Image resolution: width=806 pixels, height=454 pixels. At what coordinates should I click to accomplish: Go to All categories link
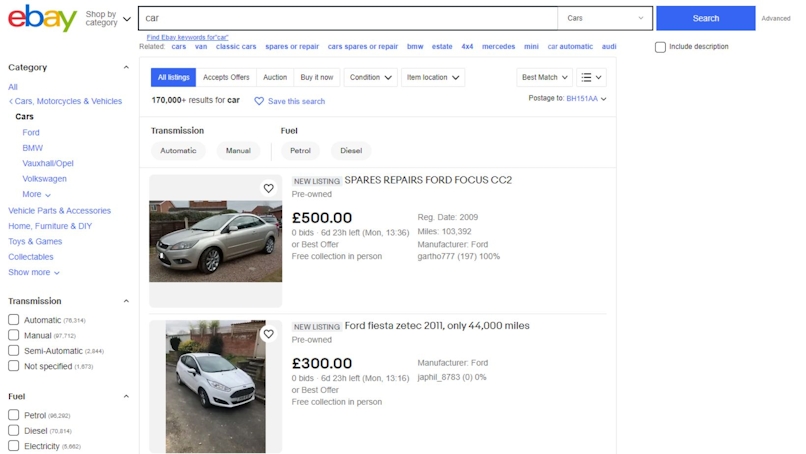[13, 87]
